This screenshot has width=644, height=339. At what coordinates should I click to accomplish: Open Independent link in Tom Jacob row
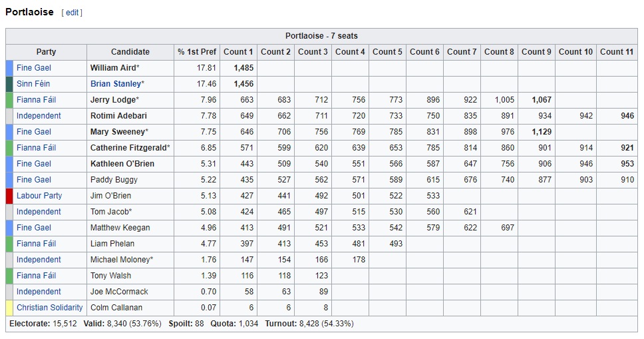tap(39, 212)
